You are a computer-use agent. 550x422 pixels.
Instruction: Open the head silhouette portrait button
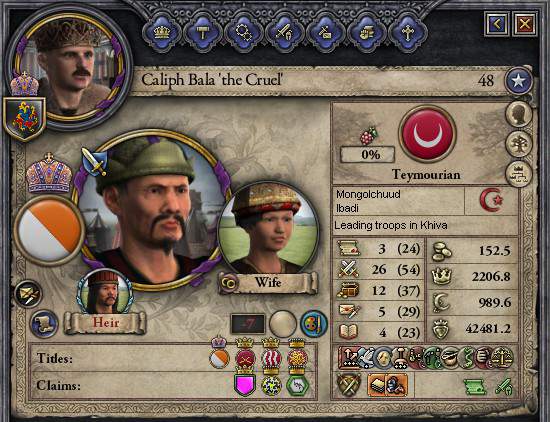[518, 114]
